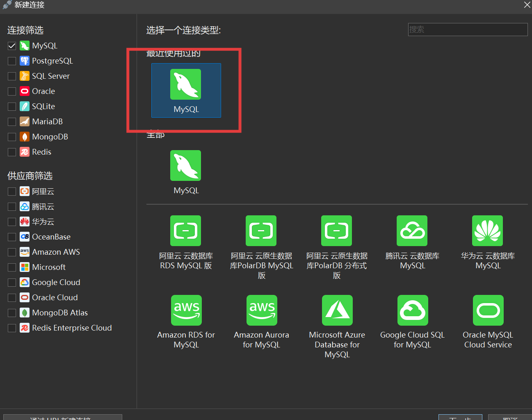This screenshot has width=532, height=420.
Task: Check the Redis filter checkbox
Action: point(12,152)
